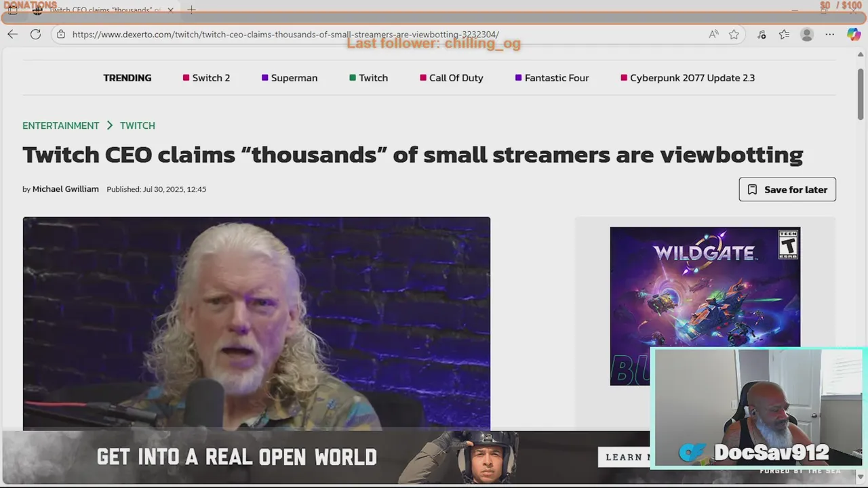The image size is (868, 488).
Task: Open trending topic Superman
Action: [290, 78]
